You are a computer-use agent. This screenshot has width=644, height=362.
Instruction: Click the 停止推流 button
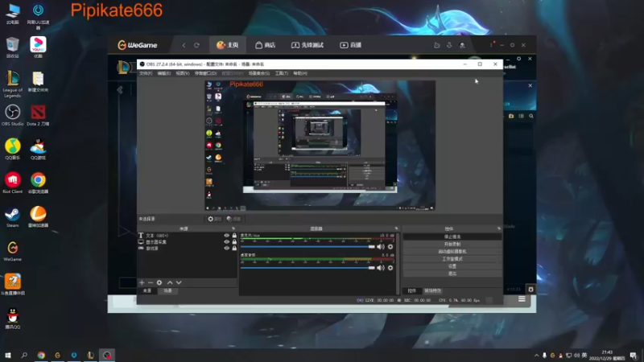point(452,237)
